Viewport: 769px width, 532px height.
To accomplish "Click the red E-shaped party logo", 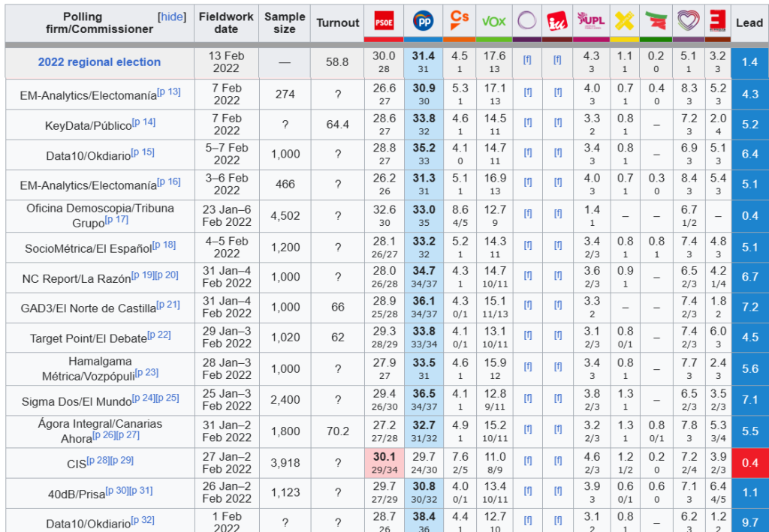I will [717, 21].
